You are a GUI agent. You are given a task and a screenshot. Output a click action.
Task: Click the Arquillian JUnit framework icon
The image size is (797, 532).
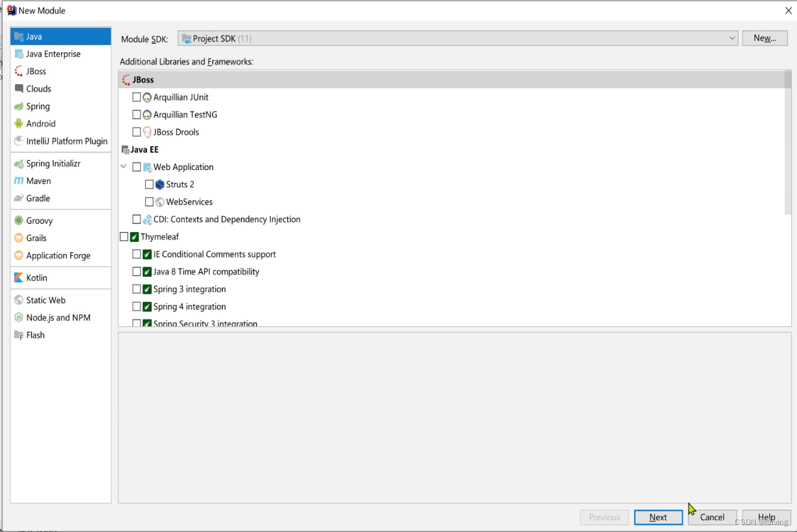(x=148, y=98)
